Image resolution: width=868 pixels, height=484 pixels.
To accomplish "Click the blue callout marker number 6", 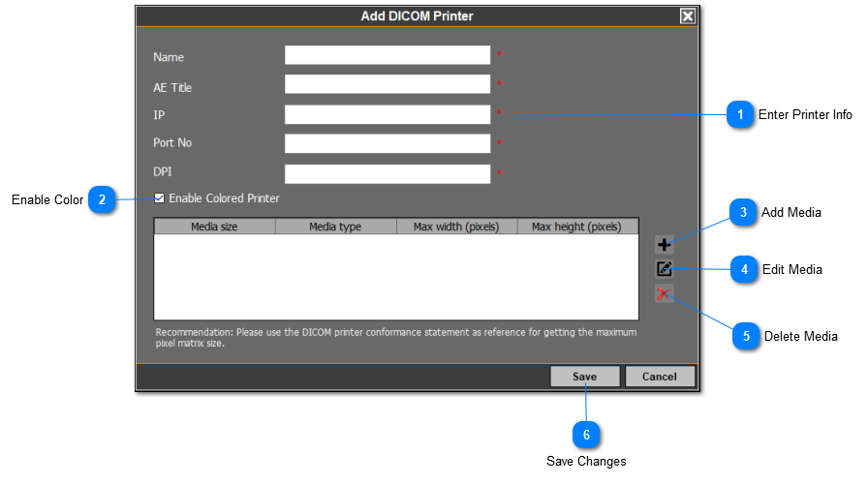I will coord(586,433).
